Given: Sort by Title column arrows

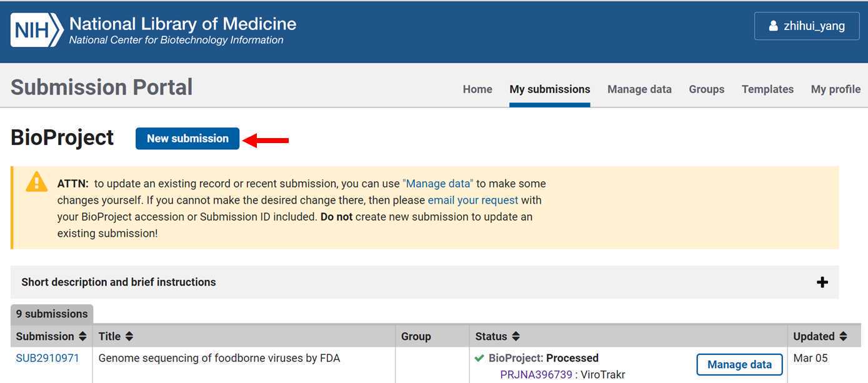Looking at the screenshot, I should 129,337.
